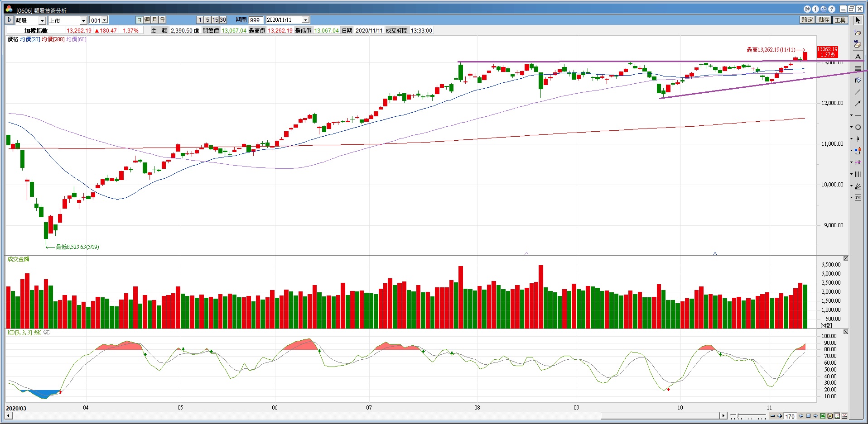Screen dimensions: 868x424
Task: Click the KD[9, 3, 3] indicator label
Action: tap(19, 333)
